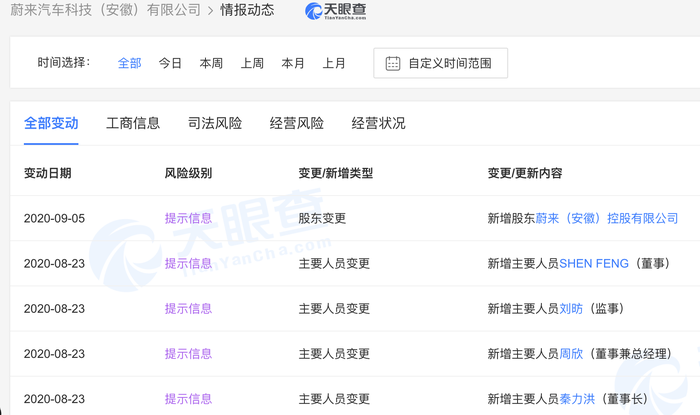Select 提示信息 in the 秦力洪 row

click(188, 399)
